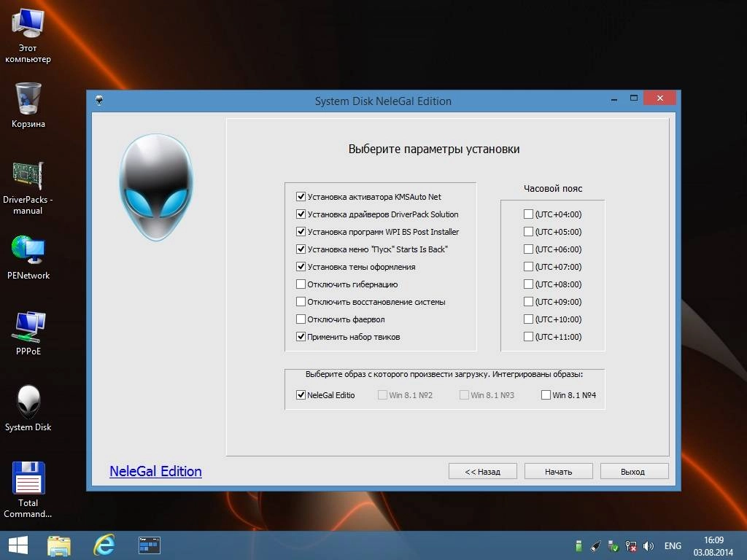Screen dimensions: 747x560
Task: Open the ENG language indicator
Action: (x=673, y=546)
